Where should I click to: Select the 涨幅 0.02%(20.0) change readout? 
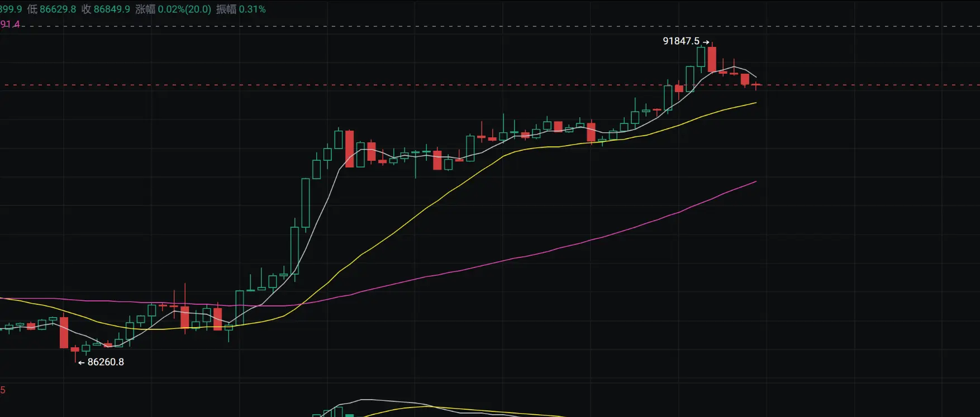[173, 9]
